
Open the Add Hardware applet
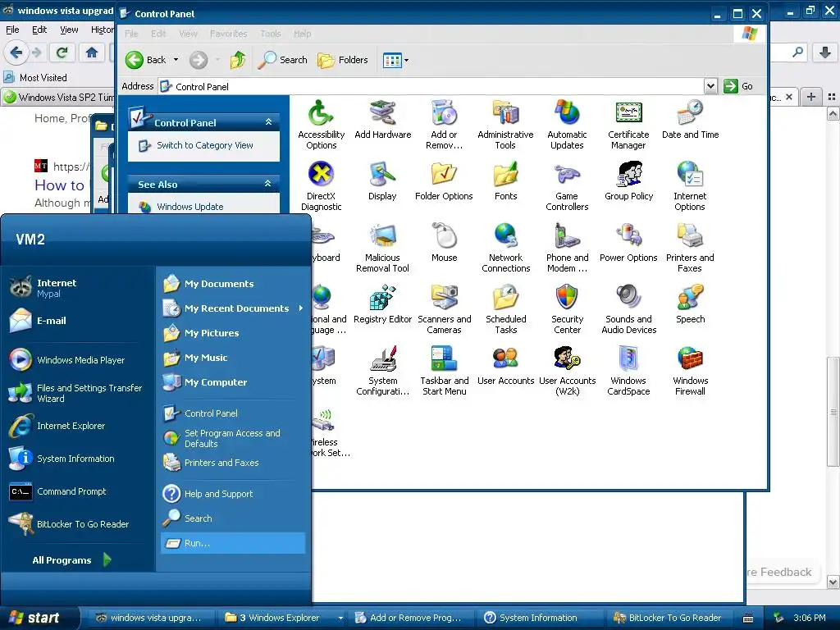tap(382, 120)
